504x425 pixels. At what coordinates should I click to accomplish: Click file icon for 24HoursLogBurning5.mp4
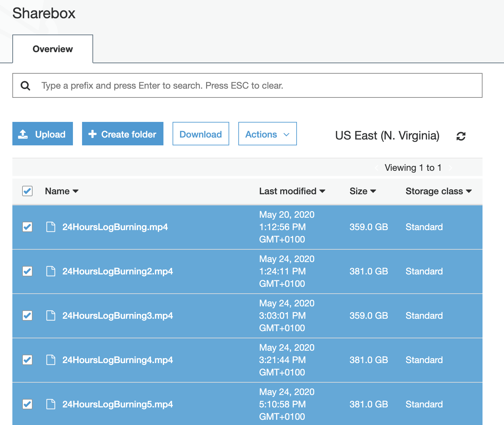[x=51, y=404]
